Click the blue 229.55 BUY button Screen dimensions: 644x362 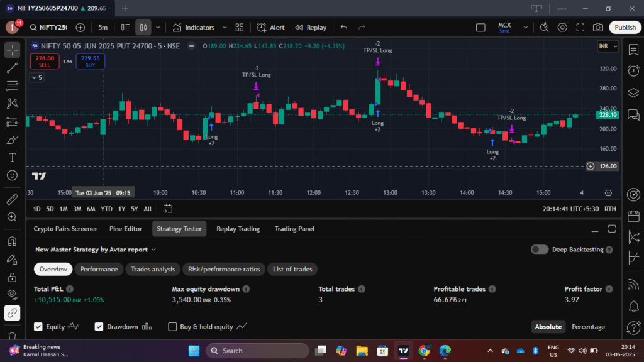pyautogui.click(x=91, y=61)
